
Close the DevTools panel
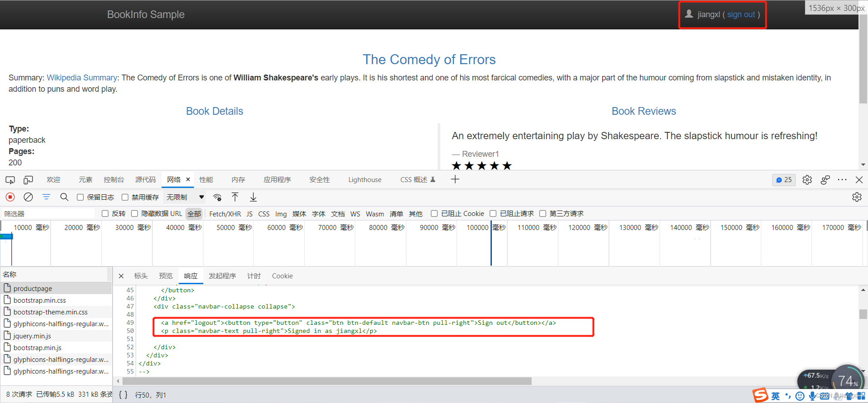pyautogui.click(x=859, y=180)
